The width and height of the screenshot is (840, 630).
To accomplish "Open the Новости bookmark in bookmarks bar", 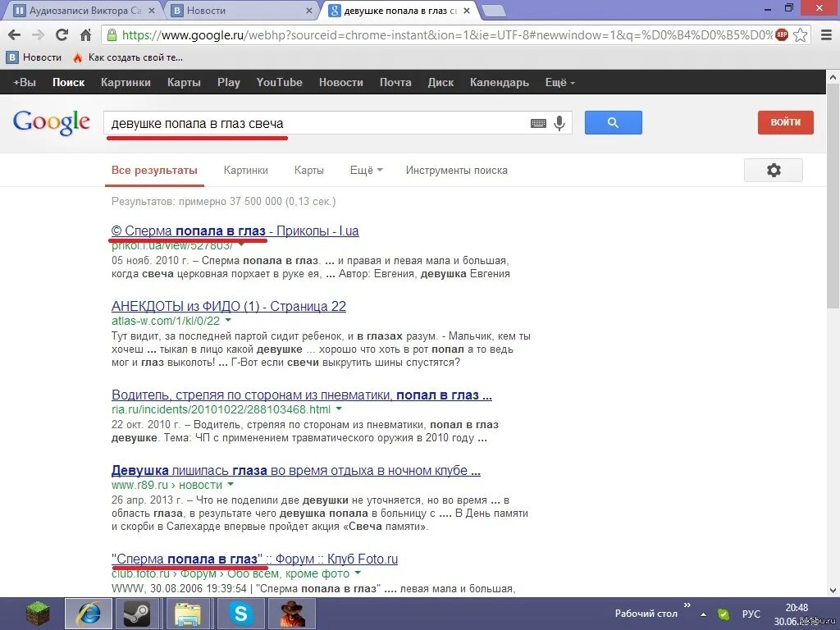I will tap(34, 57).
